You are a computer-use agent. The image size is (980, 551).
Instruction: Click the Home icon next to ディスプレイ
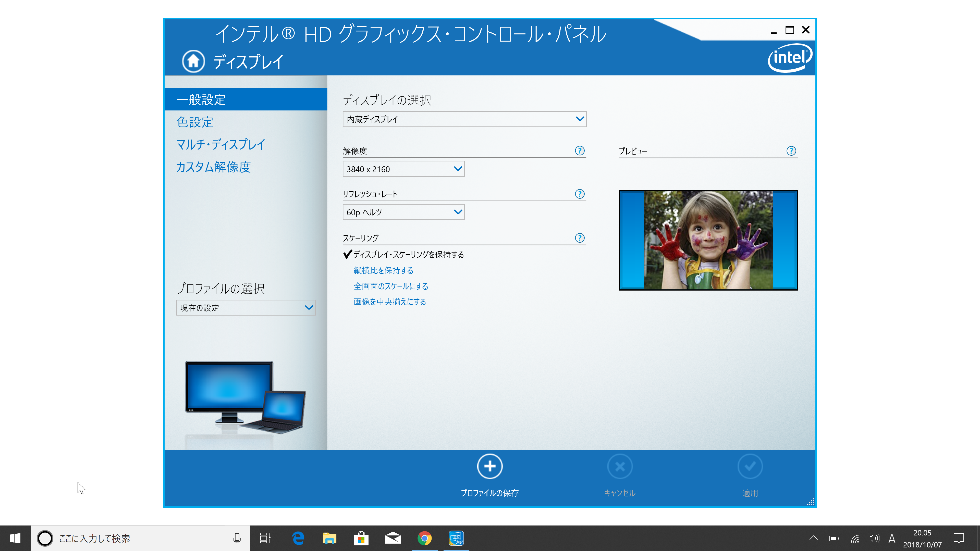tap(193, 61)
